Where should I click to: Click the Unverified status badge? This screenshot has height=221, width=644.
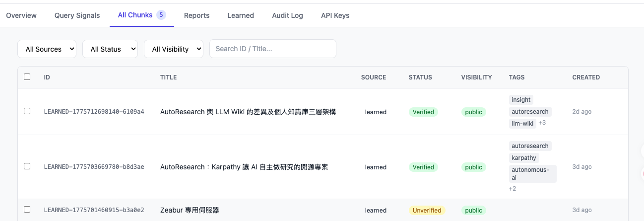427,211
